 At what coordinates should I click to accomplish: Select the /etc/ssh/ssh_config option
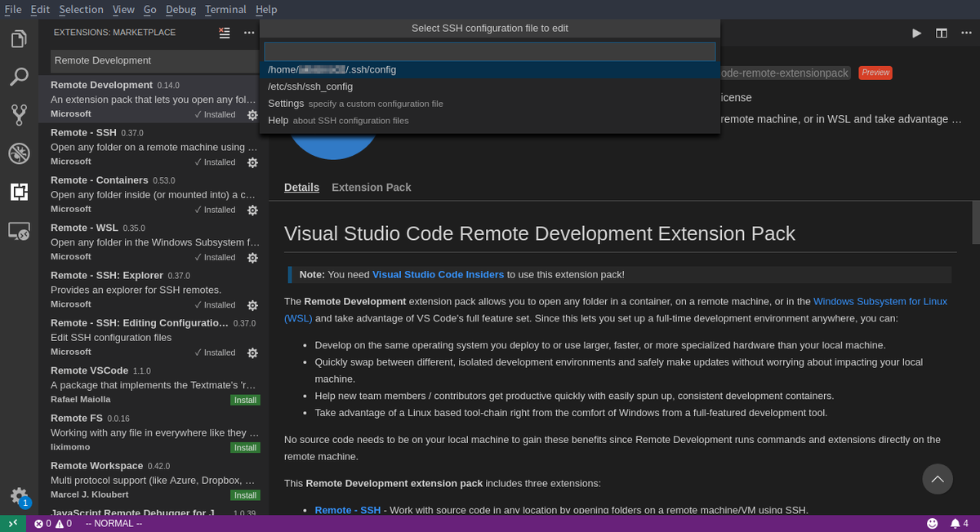point(490,86)
